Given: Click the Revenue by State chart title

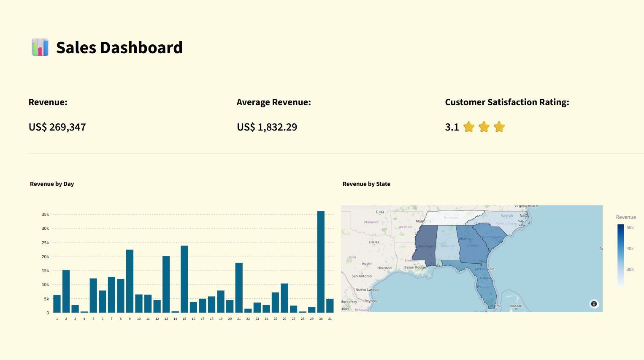Looking at the screenshot, I should tap(366, 184).
